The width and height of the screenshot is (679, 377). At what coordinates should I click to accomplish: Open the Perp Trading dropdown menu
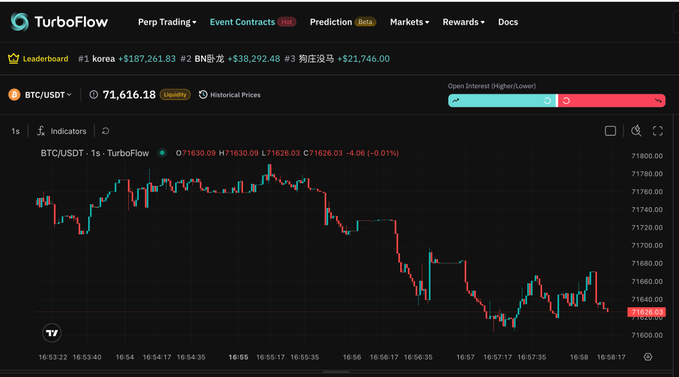pos(167,22)
